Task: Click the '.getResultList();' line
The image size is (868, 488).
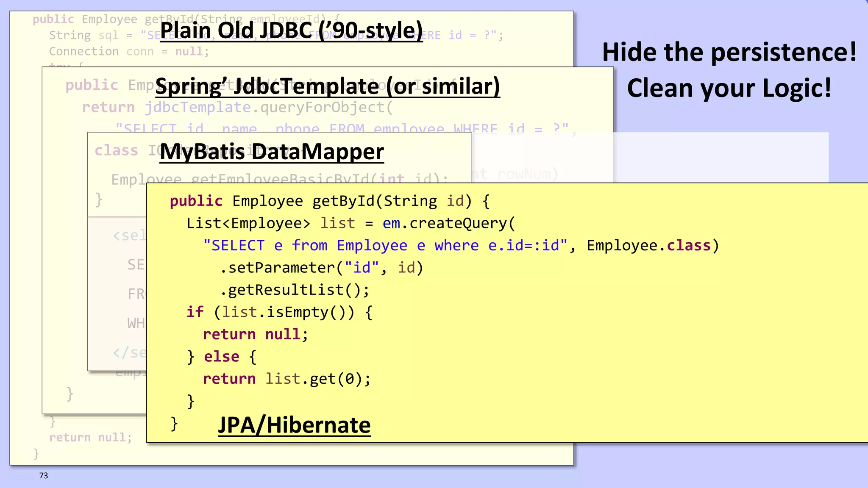Action: pos(295,290)
